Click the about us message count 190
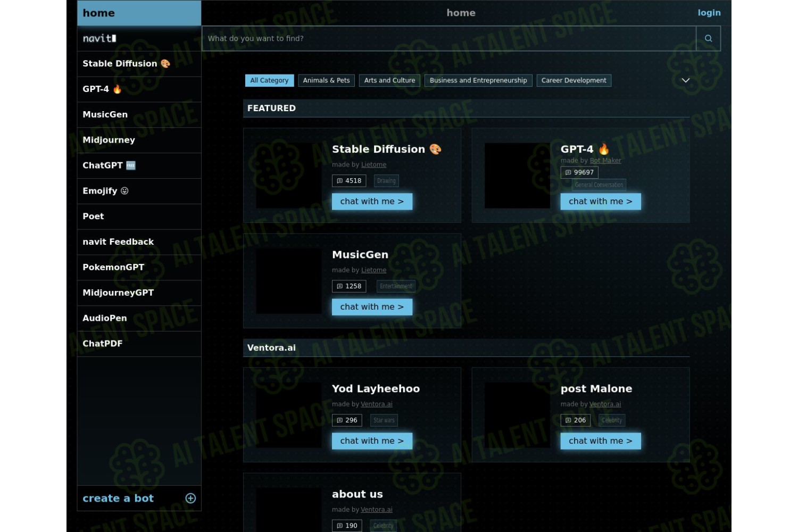 (347, 526)
